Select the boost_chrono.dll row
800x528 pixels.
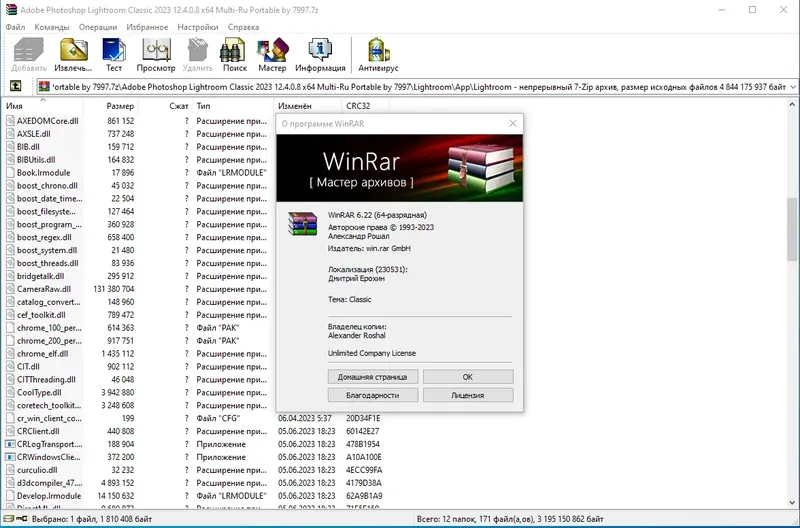[x=196, y=186]
